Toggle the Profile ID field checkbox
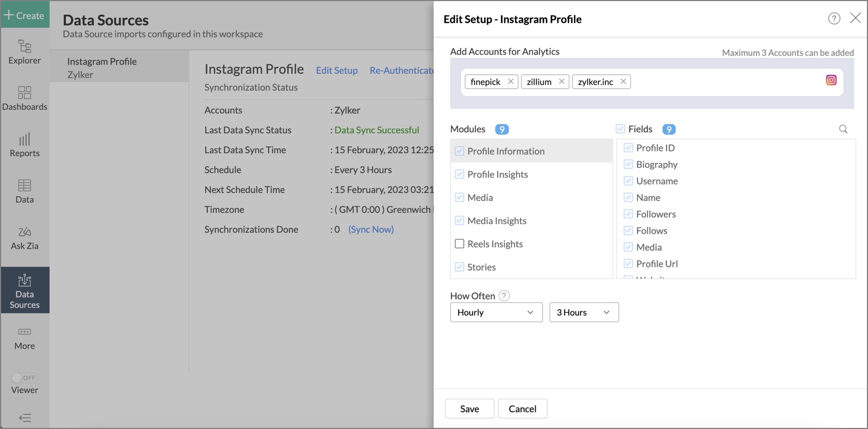 tap(628, 147)
